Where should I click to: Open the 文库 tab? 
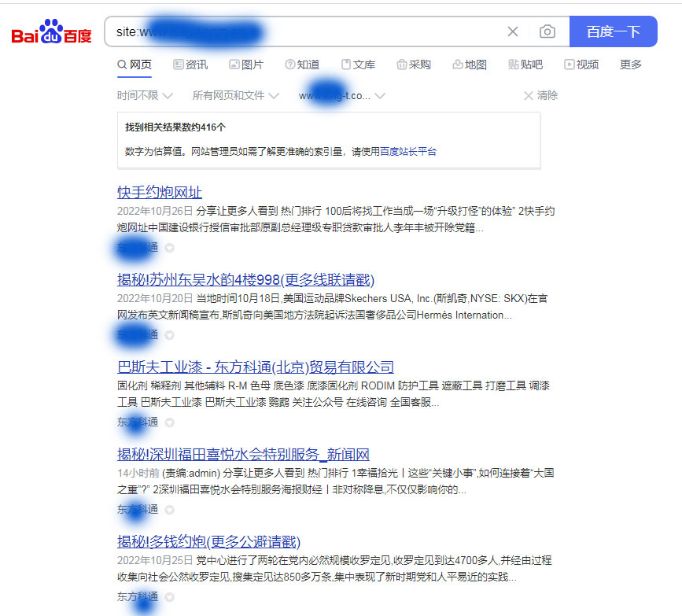coord(358,65)
